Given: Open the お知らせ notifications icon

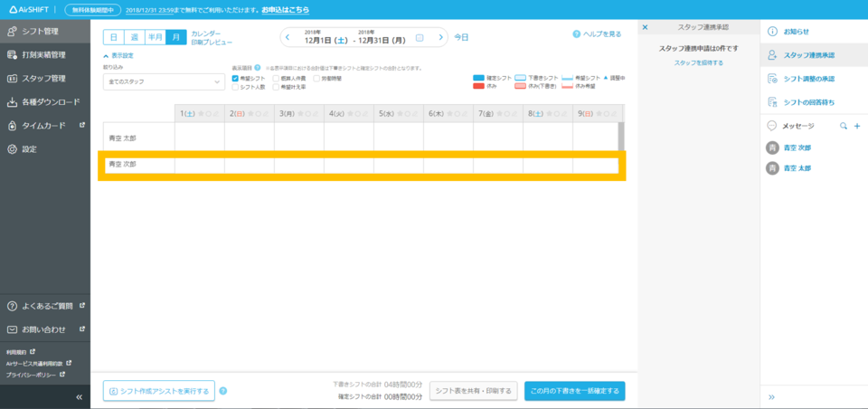Looking at the screenshot, I should pyautogui.click(x=773, y=32).
